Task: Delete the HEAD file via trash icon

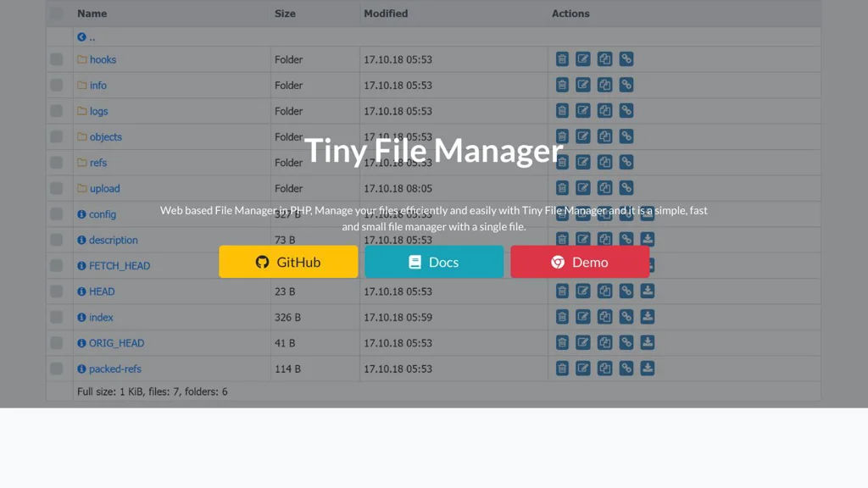Action: tap(562, 291)
